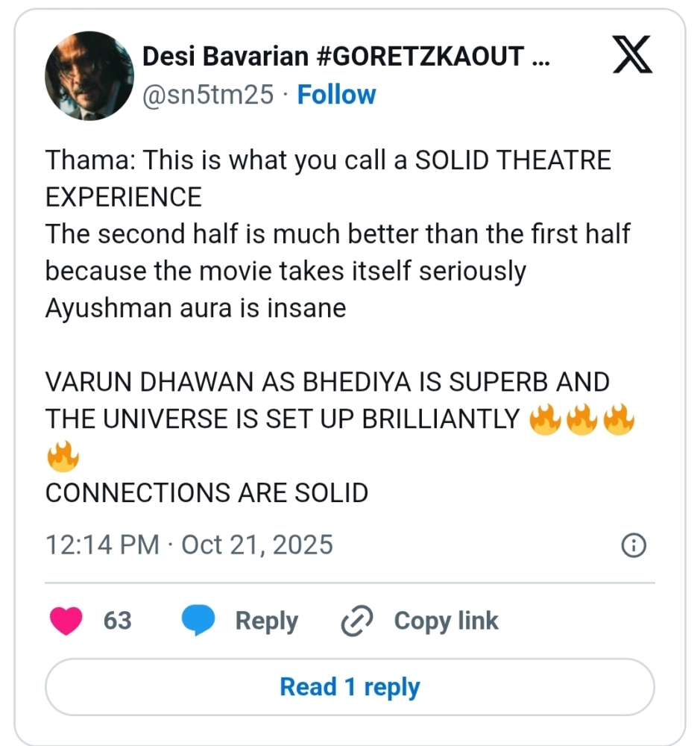
Task: Click the chain link copy icon
Action: (x=356, y=621)
